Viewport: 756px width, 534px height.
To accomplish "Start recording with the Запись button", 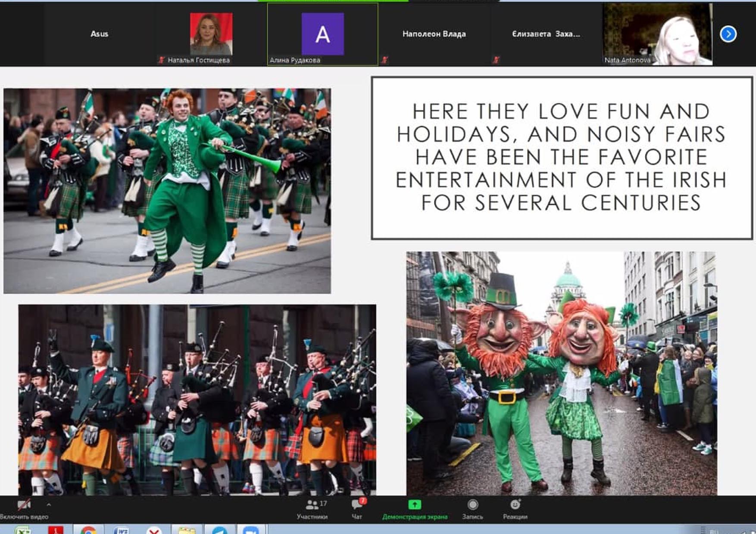I will click(472, 508).
